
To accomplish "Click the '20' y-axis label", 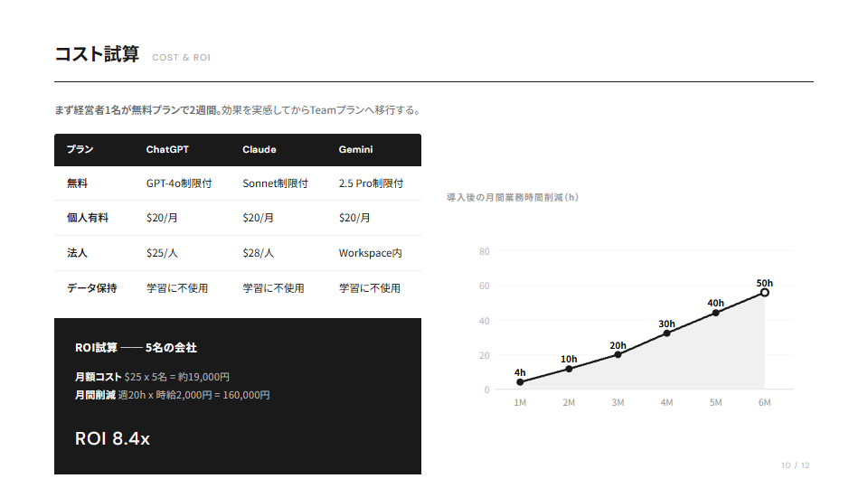I will pos(485,355).
